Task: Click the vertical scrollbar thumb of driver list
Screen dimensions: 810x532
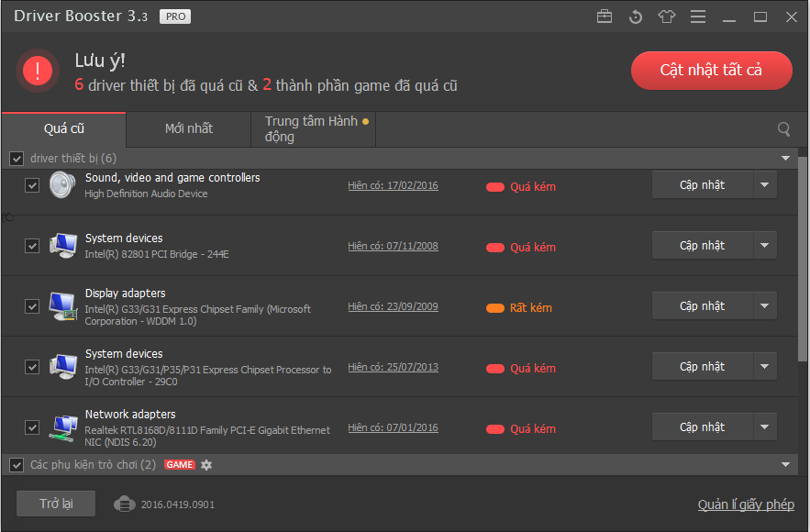Action: pyautogui.click(x=803, y=259)
